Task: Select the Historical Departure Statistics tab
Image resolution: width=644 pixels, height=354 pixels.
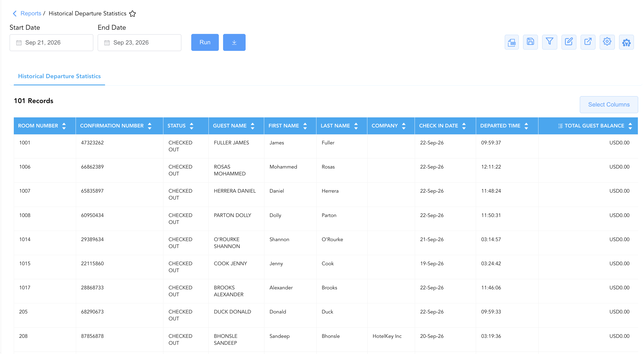Action: click(x=59, y=76)
